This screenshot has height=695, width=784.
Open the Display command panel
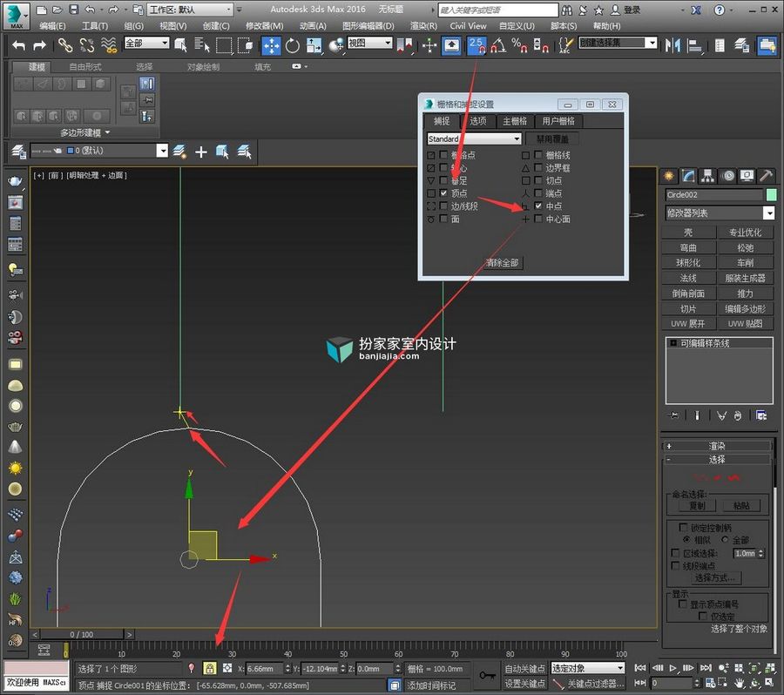pos(747,176)
